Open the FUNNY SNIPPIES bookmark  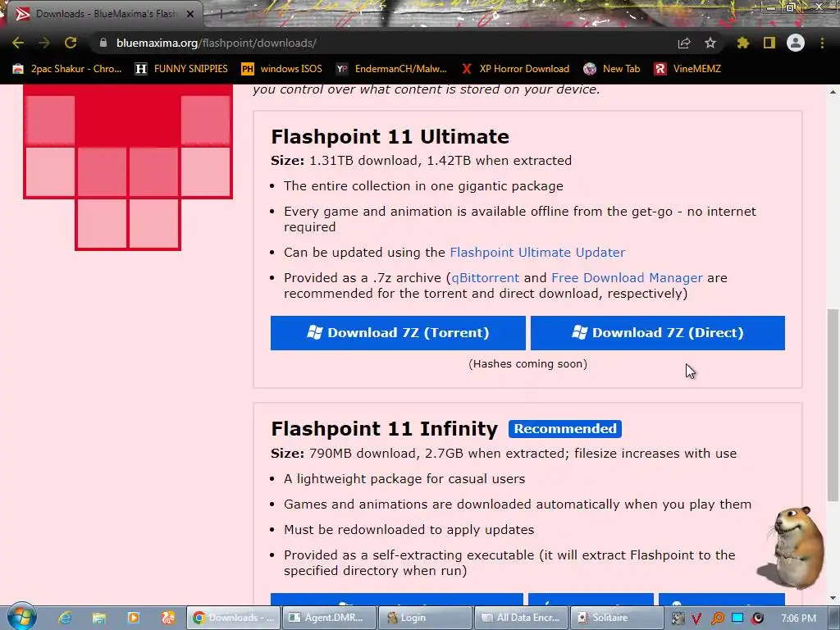(x=181, y=69)
